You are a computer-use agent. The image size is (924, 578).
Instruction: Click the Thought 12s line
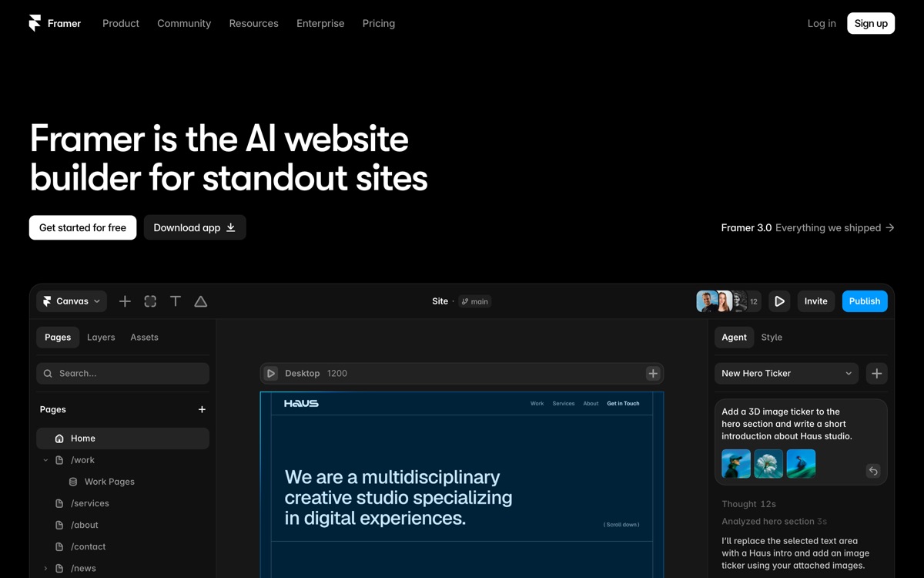[748, 504]
